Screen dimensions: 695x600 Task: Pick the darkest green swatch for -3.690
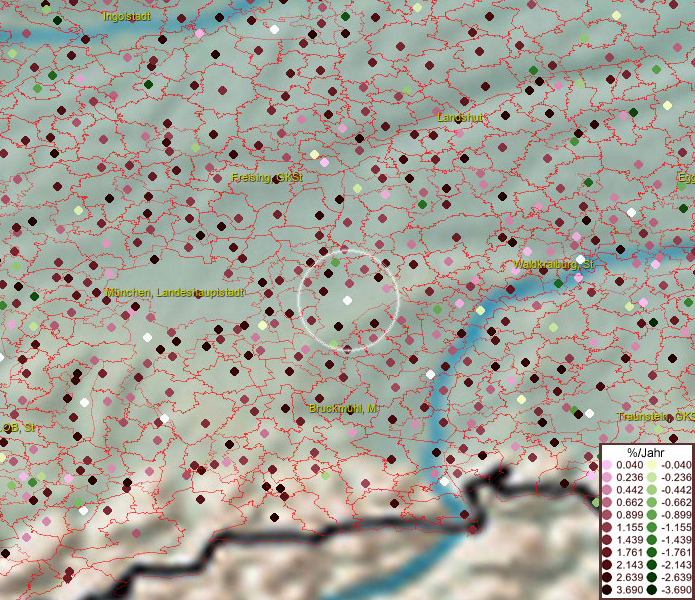(652, 590)
